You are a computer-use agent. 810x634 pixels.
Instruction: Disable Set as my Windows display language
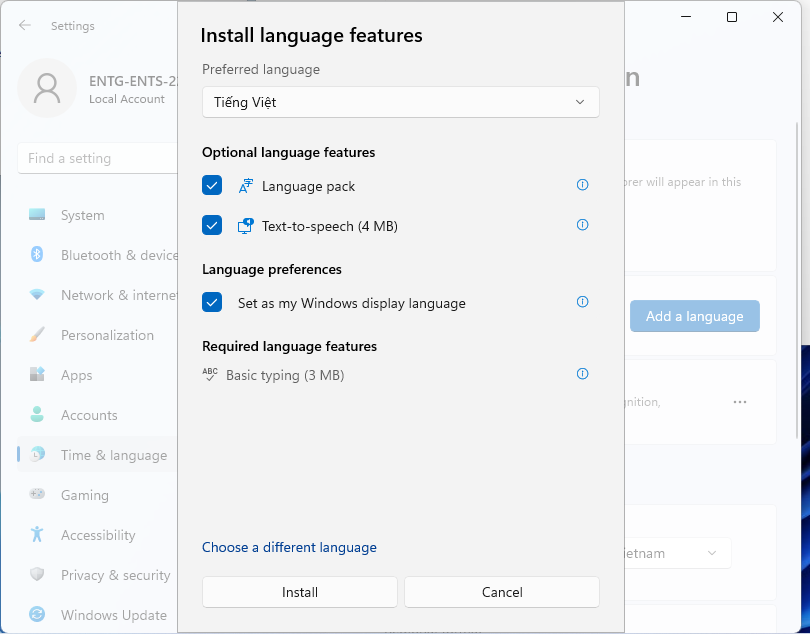[x=212, y=303]
